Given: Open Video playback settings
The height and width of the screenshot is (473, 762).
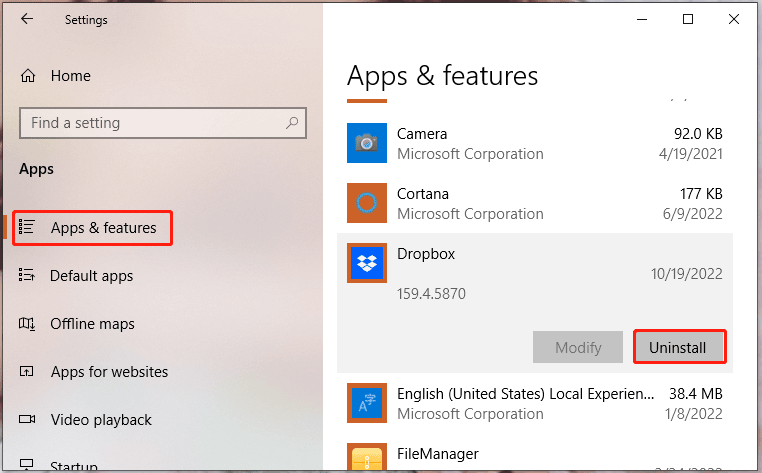Looking at the screenshot, I should 101,420.
